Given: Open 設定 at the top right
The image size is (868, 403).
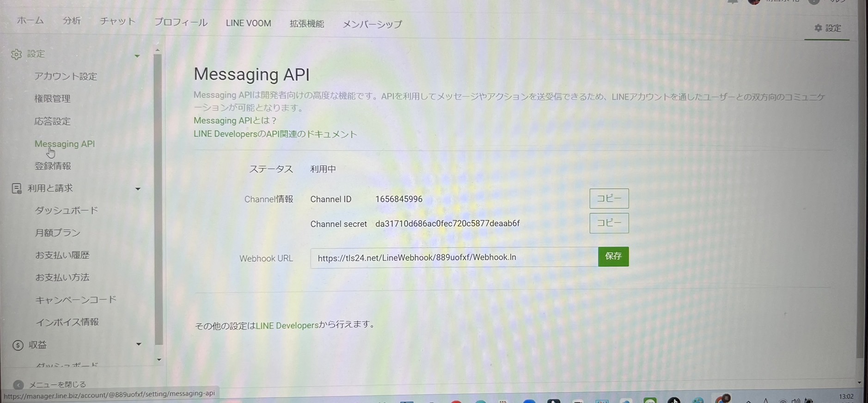Looking at the screenshot, I should tap(827, 28).
